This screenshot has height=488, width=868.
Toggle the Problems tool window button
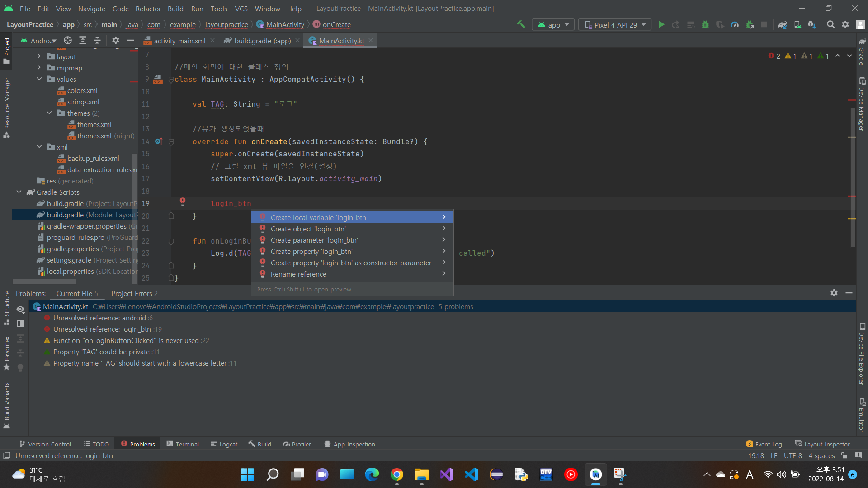(138, 444)
